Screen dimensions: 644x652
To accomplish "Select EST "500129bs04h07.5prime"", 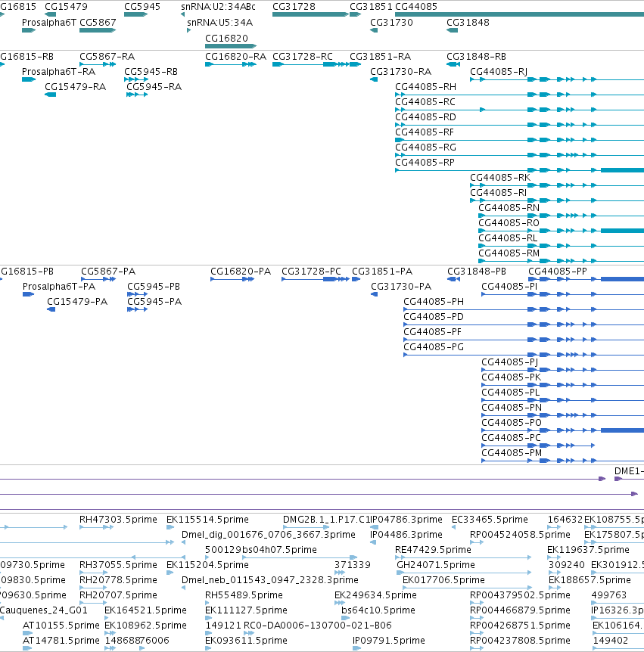I will (261, 550).
